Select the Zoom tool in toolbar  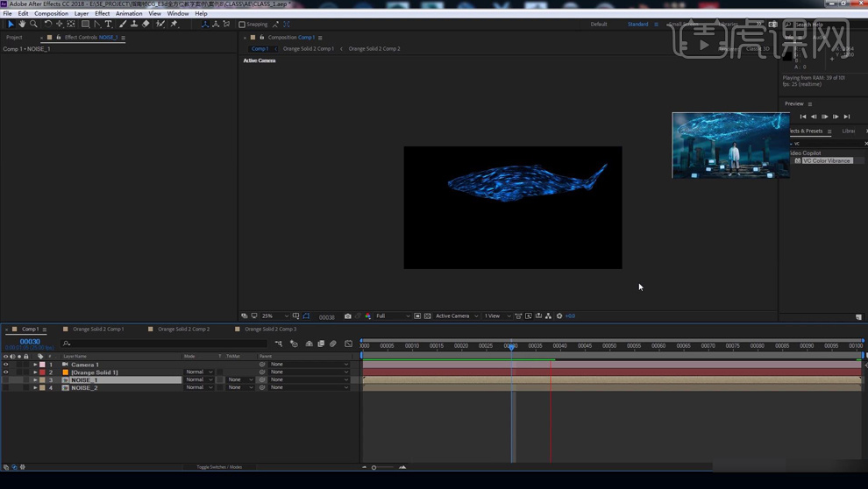(x=33, y=25)
